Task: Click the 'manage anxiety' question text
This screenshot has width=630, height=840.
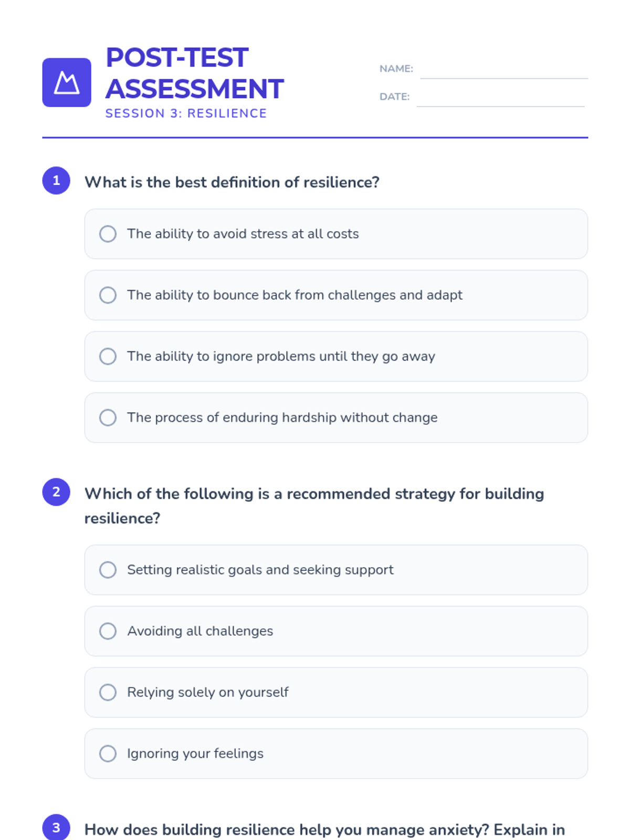Action: pos(324,829)
